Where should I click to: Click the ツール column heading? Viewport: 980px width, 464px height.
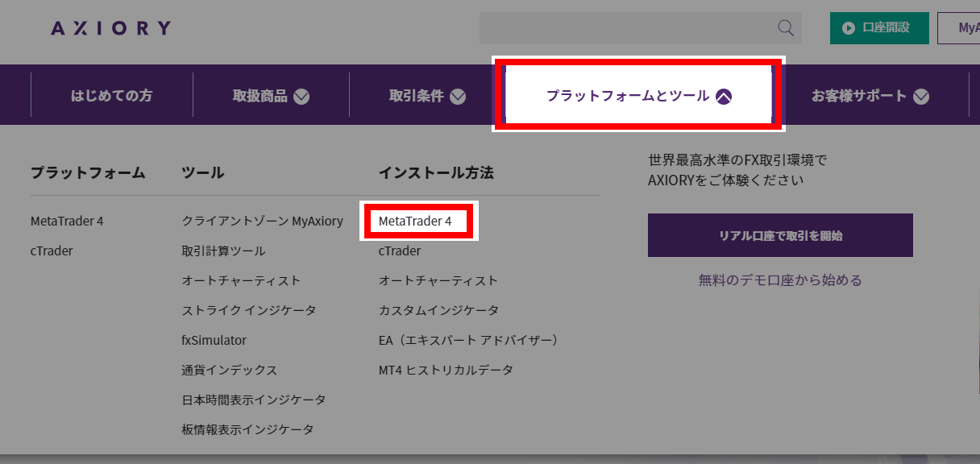coord(203,172)
